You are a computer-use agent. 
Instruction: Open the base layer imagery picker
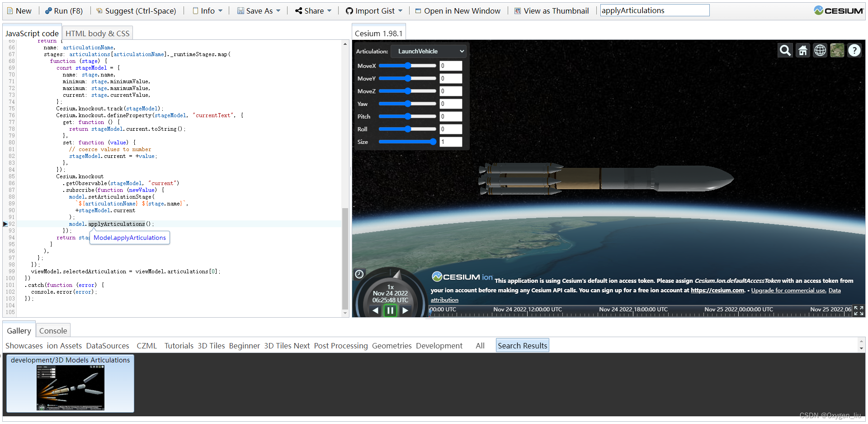(837, 50)
